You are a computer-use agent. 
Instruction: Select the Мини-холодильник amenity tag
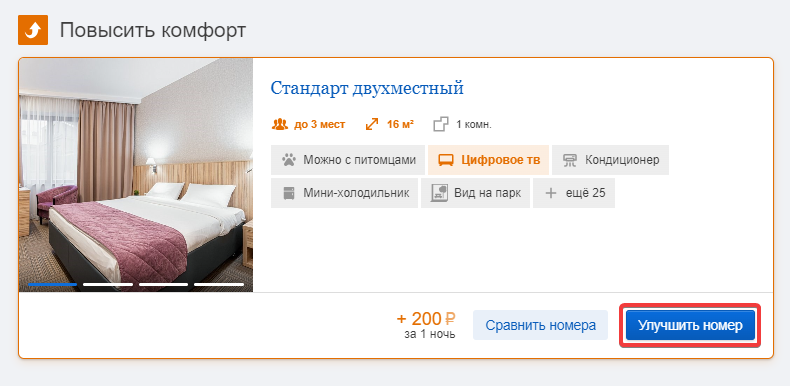pos(344,193)
